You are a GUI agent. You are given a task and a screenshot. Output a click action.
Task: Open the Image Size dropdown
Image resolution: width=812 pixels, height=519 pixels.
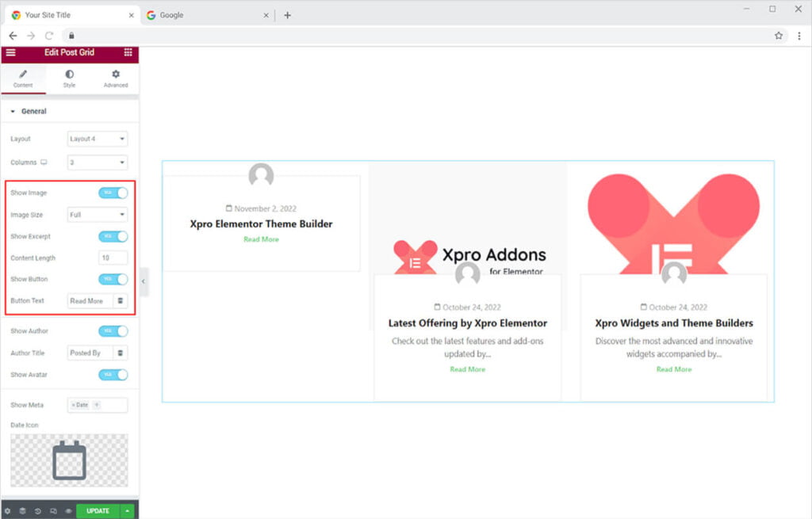pos(98,214)
